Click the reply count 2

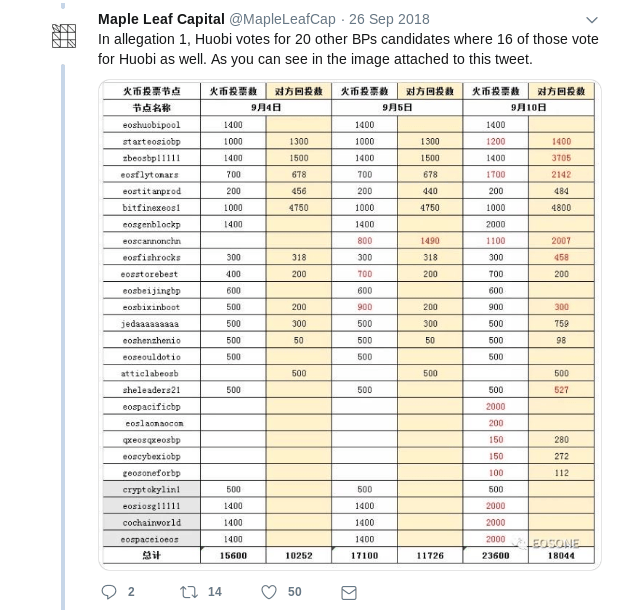131,592
